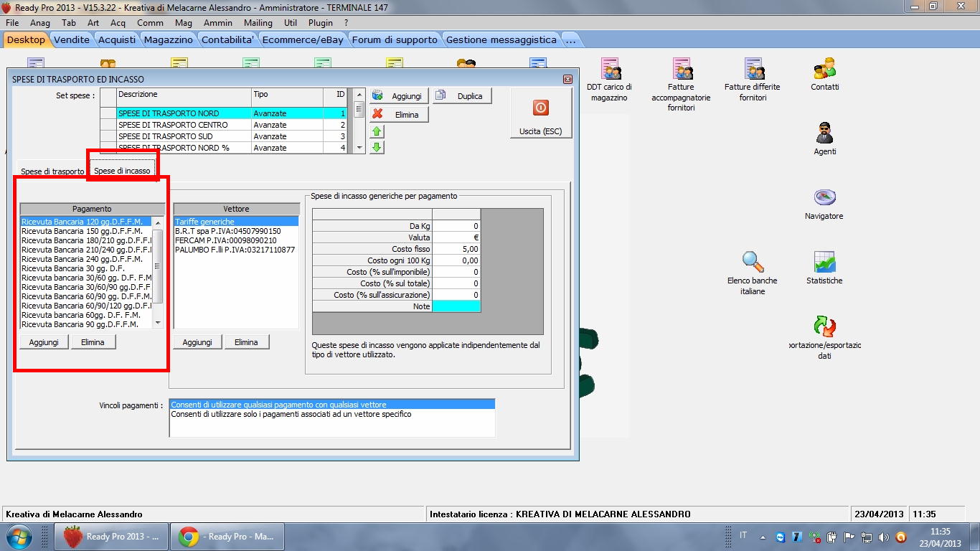Image resolution: width=980 pixels, height=551 pixels.
Task: Open the Tab menu
Action: pos(69,23)
